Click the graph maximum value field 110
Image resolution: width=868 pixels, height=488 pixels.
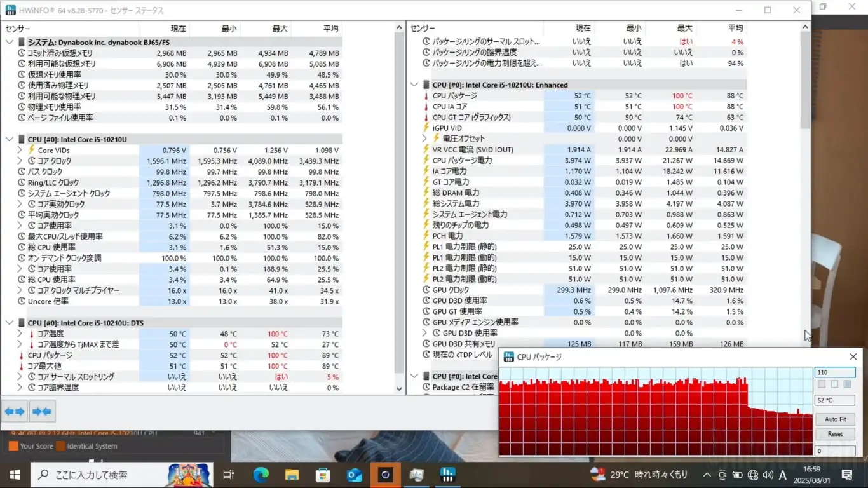(x=835, y=372)
